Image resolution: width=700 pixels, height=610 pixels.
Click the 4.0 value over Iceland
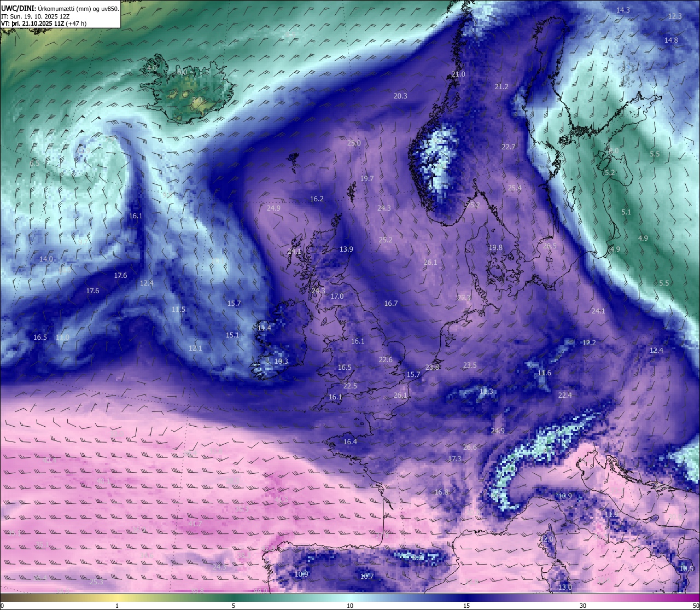(151, 68)
